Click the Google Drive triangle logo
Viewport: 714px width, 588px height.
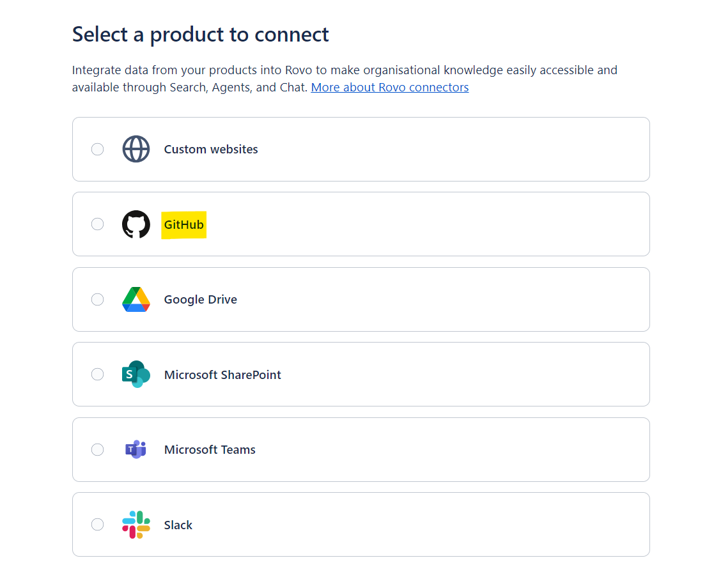click(136, 299)
